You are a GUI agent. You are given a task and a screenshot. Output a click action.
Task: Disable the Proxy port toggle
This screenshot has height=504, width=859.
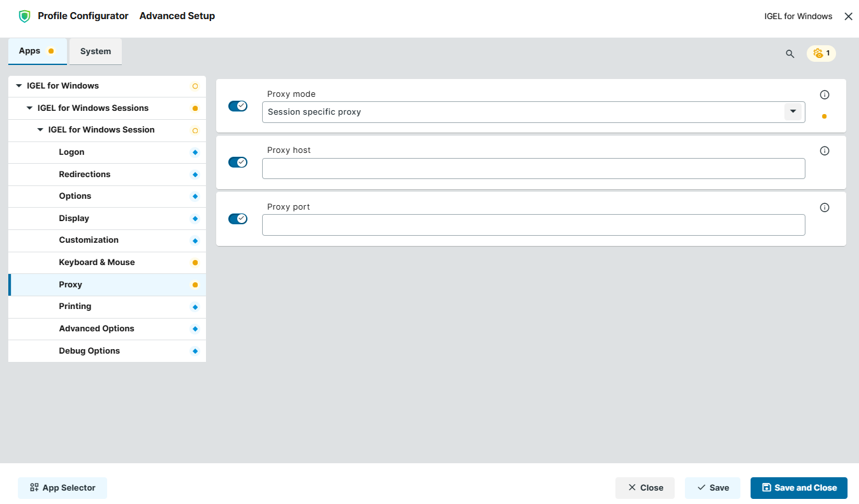238,219
